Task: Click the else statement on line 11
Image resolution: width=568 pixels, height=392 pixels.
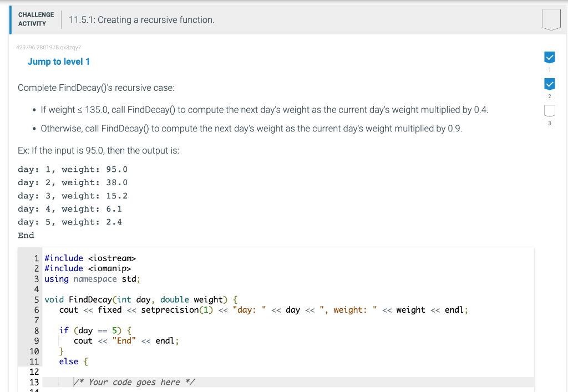Action: point(67,362)
